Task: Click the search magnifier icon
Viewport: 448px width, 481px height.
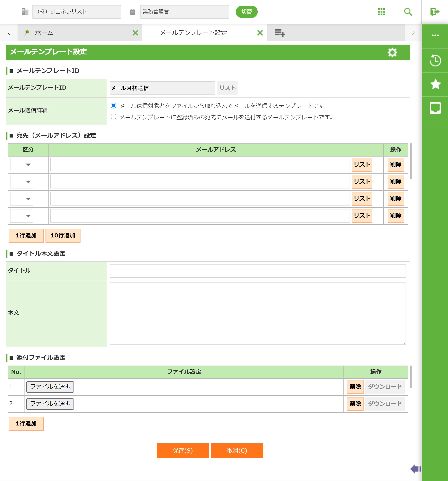Action: pos(408,12)
